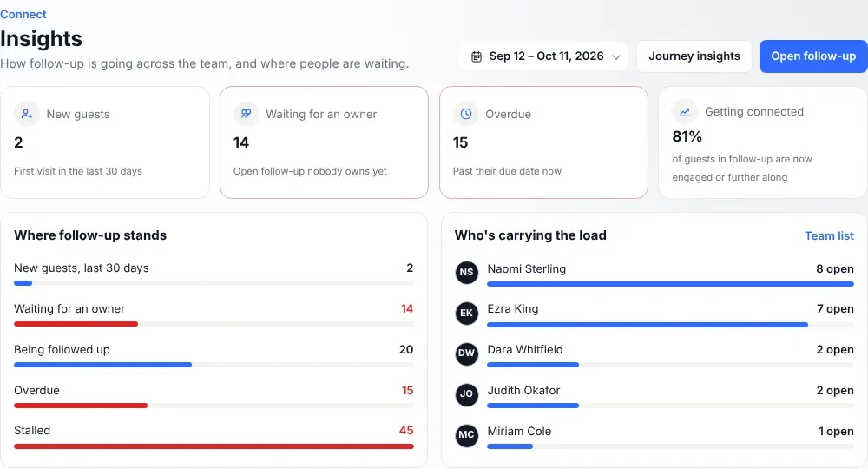Click the Overdue red bar in follow-up stands

pyautogui.click(x=81, y=406)
